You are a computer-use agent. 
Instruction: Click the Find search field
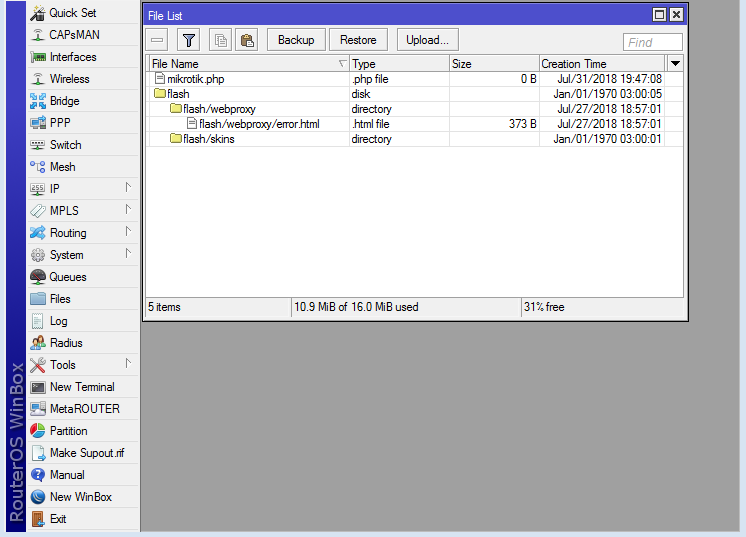[x=653, y=42]
